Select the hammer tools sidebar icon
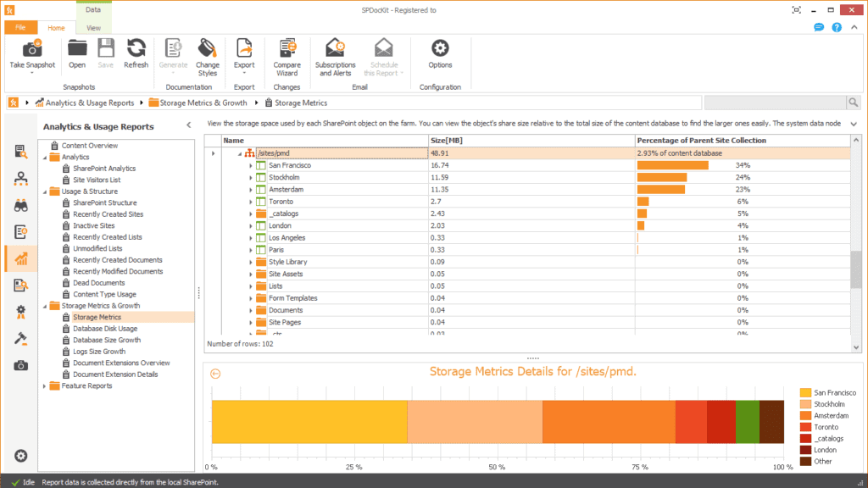The width and height of the screenshot is (868, 488). 21,339
